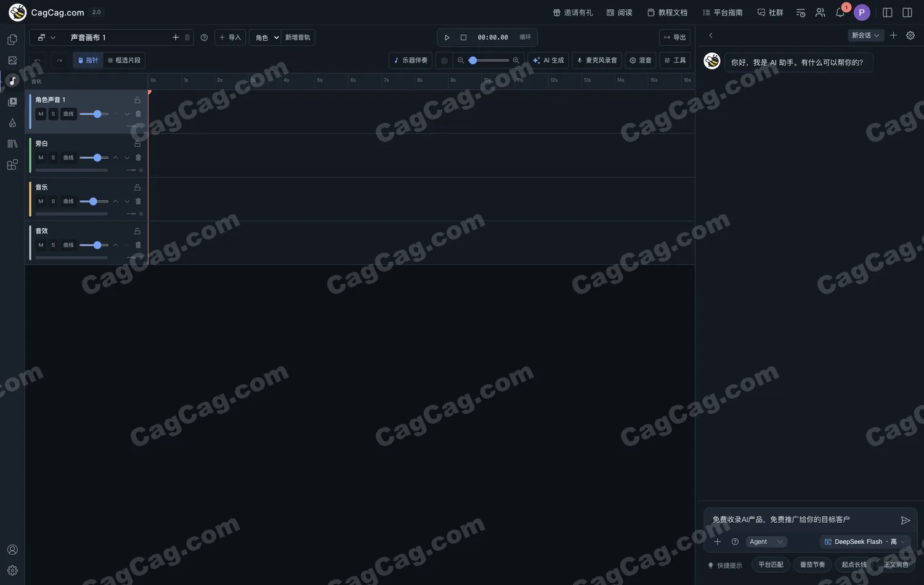Expand the 新会话 dropdown

[x=865, y=36]
